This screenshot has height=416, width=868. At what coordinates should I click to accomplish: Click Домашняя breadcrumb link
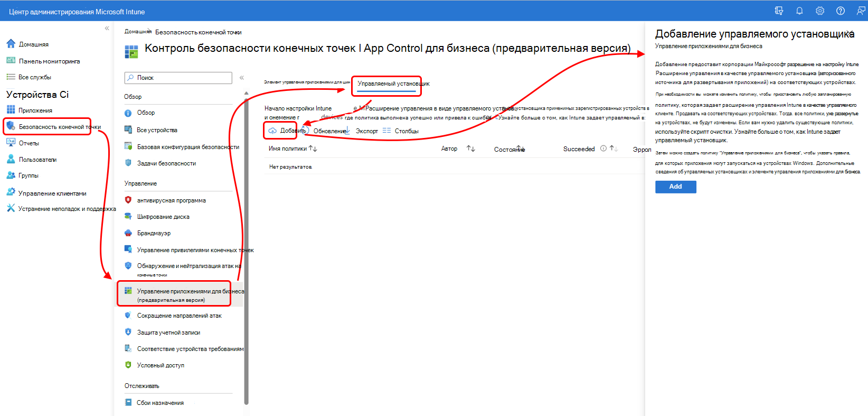[x=138, y=32]
